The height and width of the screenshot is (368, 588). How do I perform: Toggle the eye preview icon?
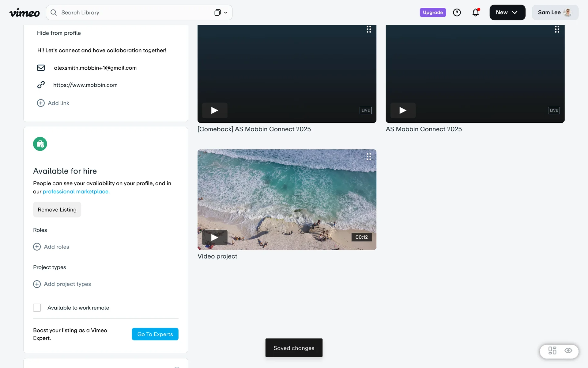(x=568, y=351)
